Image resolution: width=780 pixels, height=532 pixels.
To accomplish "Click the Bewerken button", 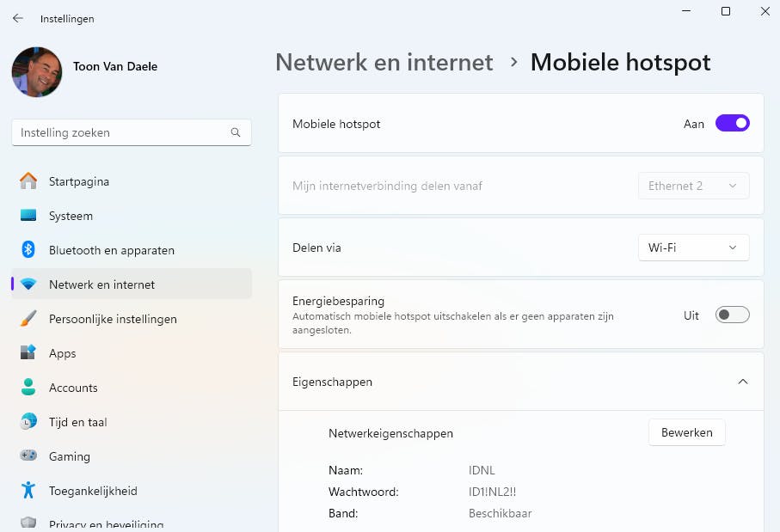I will click(x=686, y=432).
